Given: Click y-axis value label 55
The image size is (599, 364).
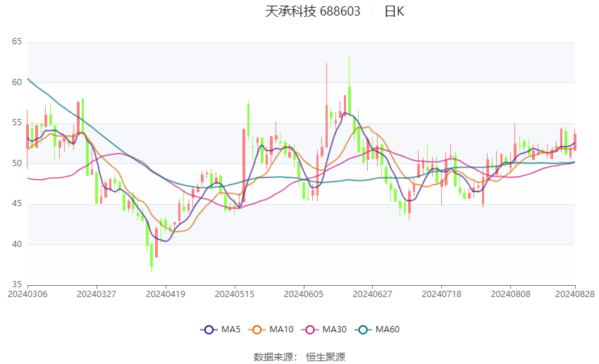Looking at the screenshot, I should (17, 123).
